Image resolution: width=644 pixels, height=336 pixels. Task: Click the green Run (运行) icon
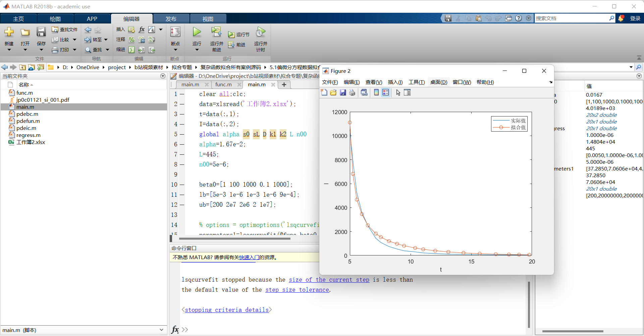(197, 33)
